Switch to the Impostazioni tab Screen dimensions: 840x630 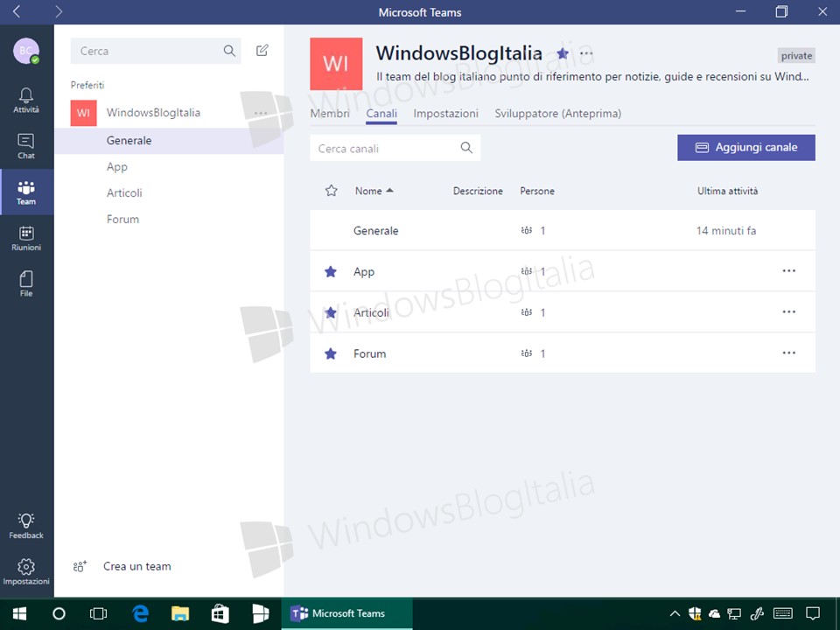(x=445, y=114)
